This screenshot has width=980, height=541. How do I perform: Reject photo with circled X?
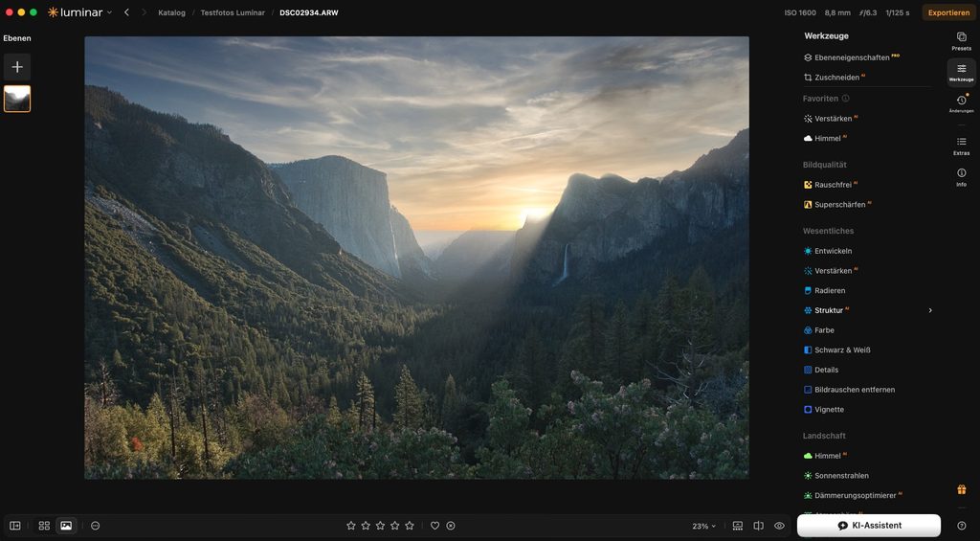(x=451, y=526)
